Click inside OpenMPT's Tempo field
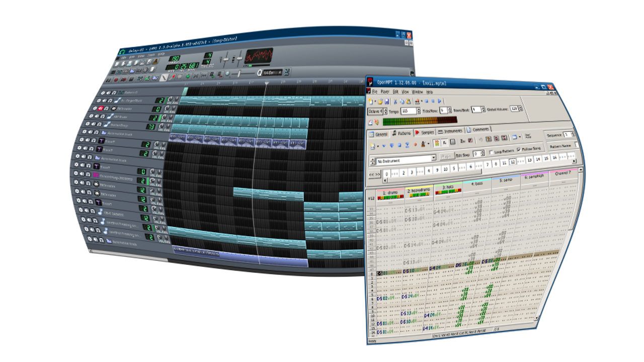The width and height of the screenshot is (644, 362). point(409,111)
